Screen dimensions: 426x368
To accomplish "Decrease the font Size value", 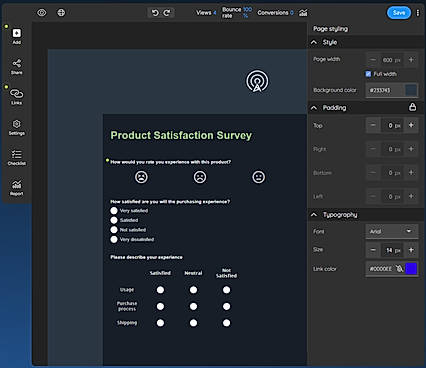I will coord(373,250).
